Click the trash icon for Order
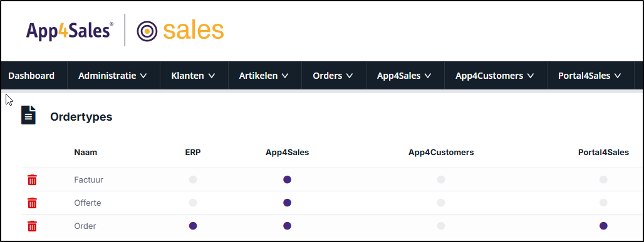 [32, 226]
